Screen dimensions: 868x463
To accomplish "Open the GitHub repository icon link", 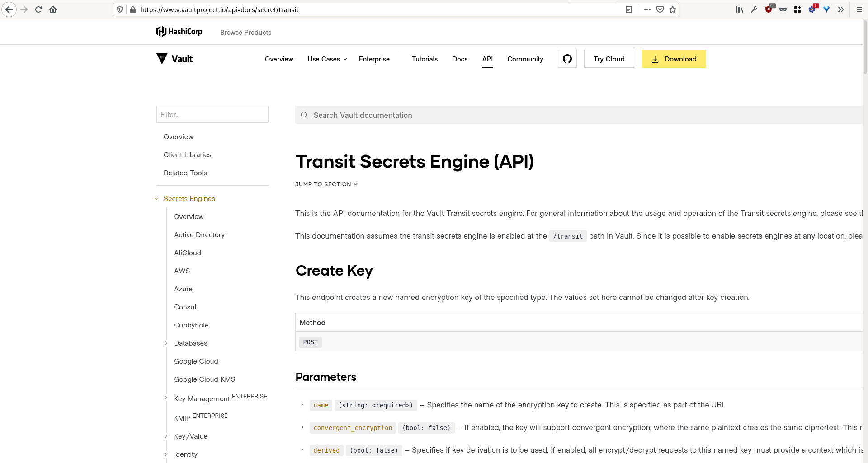I will 567,59.
